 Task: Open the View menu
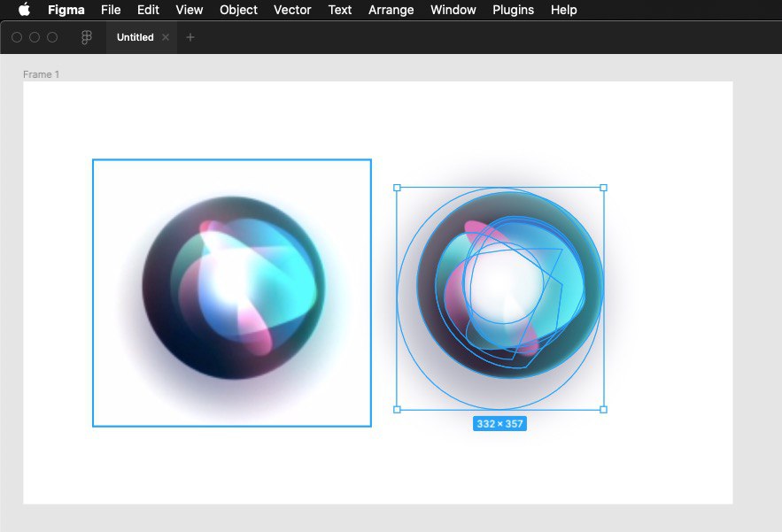click(x=189, y=10)
